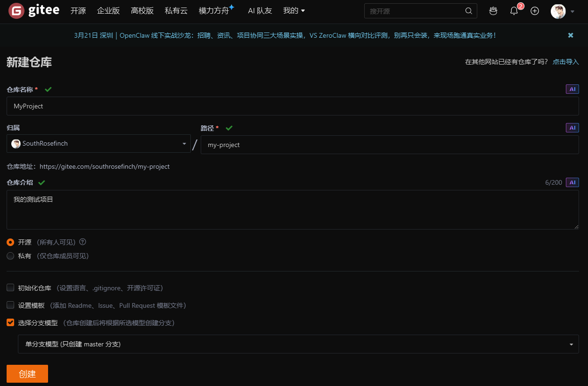Click the 仓库介绍 label
Image resolution: width=588 pixels, height=386 pixels.
[x=20, y=182]
